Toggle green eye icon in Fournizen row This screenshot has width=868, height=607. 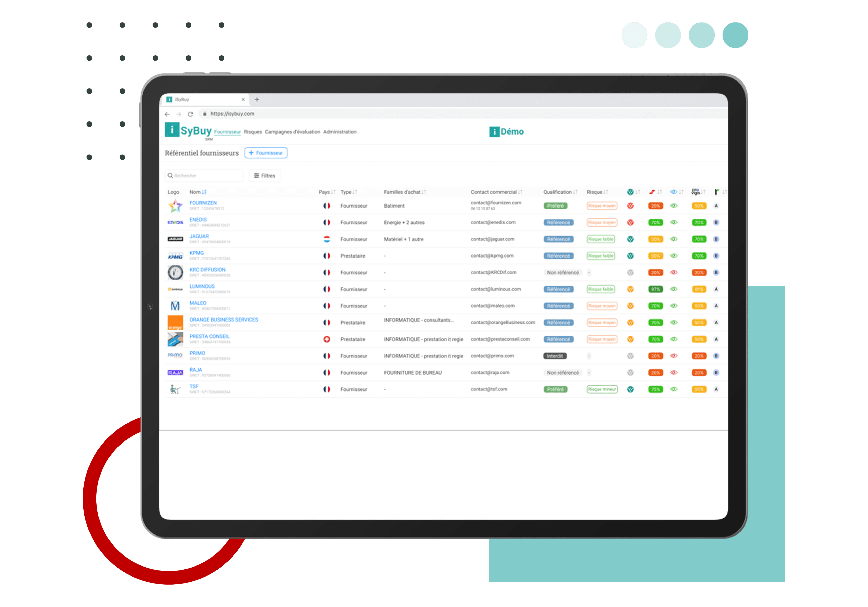[674, 206]
